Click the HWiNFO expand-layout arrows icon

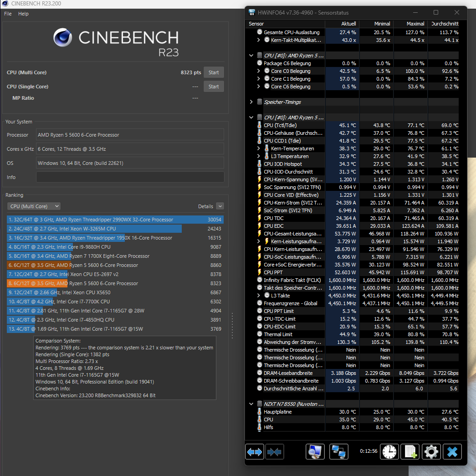tap(254, 452)
